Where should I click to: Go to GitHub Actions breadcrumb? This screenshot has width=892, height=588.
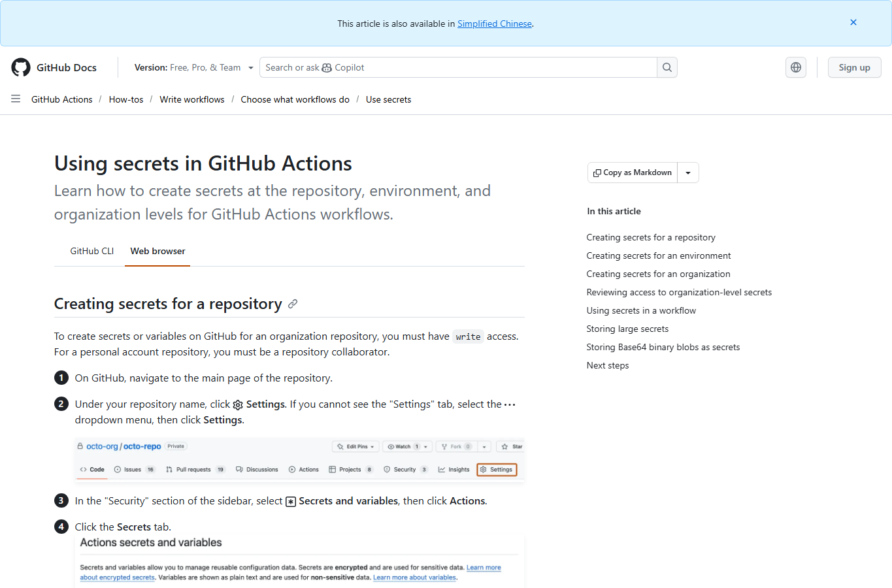[62, 99]
